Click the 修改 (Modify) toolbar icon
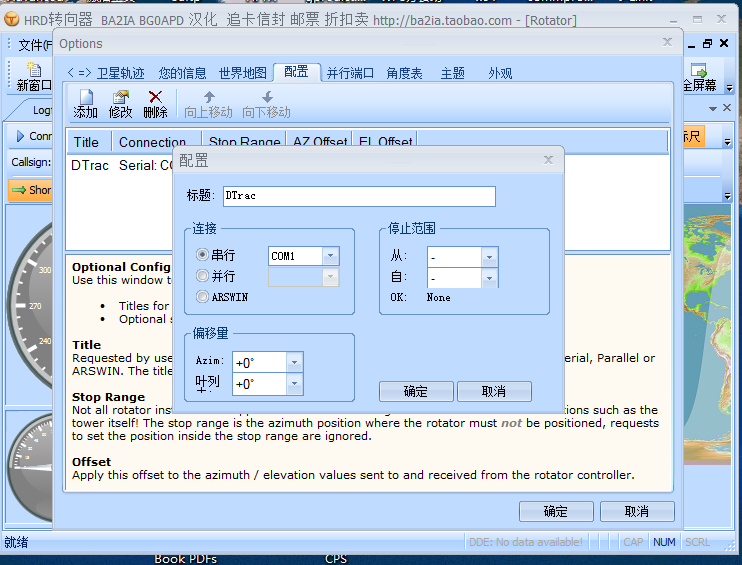742x565 pixels. (x=121, y=98)
